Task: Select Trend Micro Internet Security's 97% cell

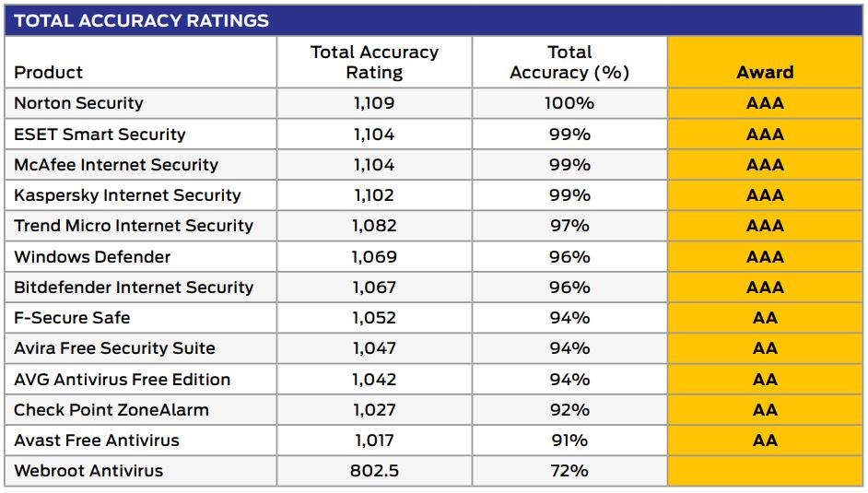Action: [569, 226]
